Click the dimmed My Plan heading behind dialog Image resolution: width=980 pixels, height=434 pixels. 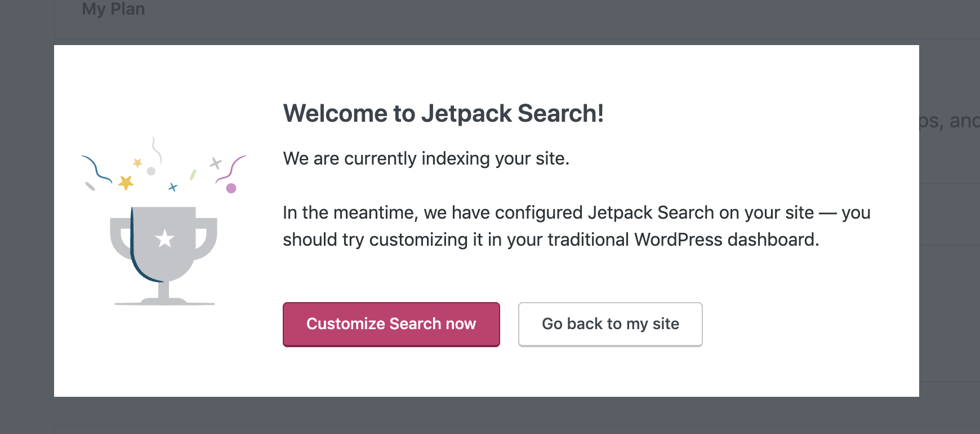(x=113, y=9)
